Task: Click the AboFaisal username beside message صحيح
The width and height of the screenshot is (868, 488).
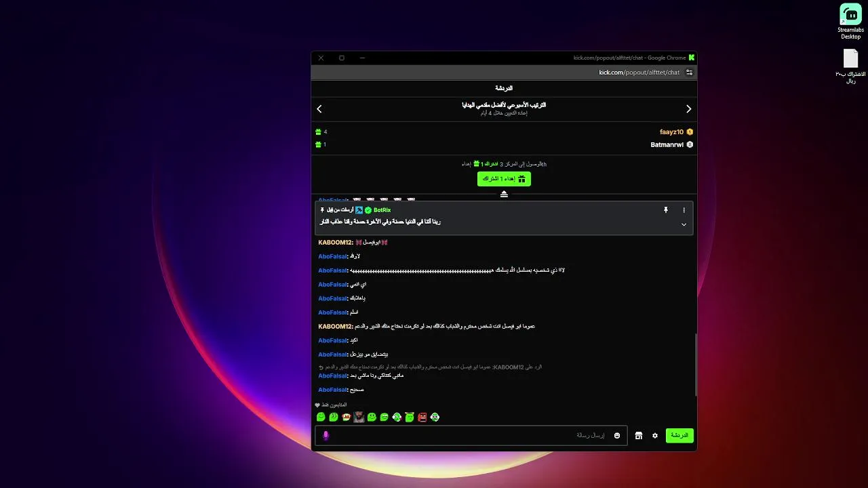Action: tap(332, 390)
